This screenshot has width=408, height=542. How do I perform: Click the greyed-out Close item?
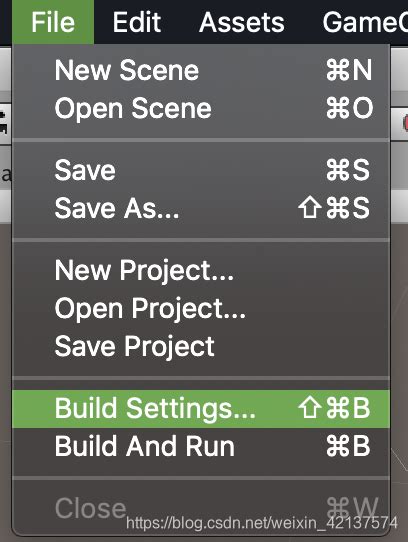pyautogui.click(x=201, y=508)
